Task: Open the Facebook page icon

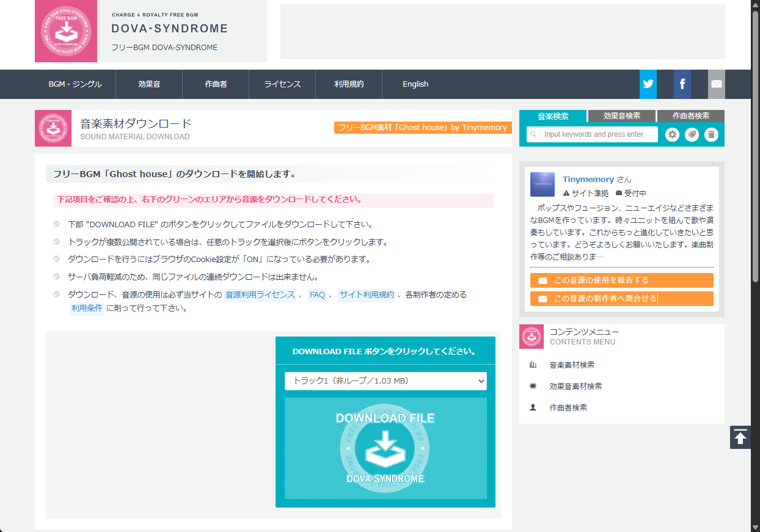Action: click(x=682, y=84)
